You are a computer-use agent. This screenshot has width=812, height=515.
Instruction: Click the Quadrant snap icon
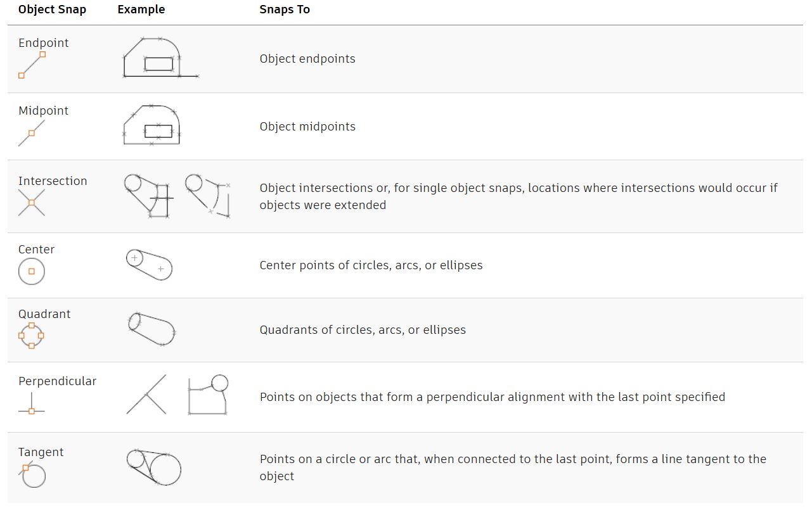[x=32, y=335]
